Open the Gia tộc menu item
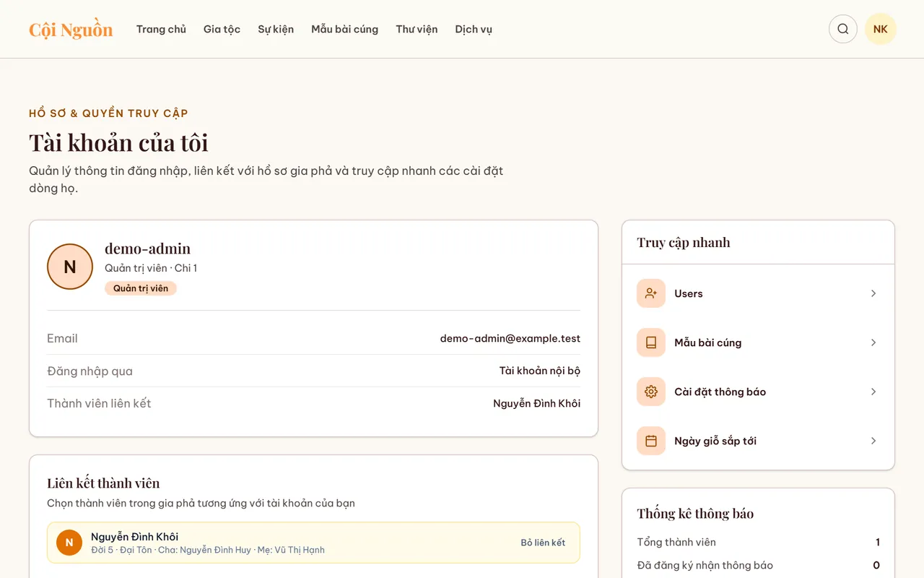 click(x=222, y=29)
